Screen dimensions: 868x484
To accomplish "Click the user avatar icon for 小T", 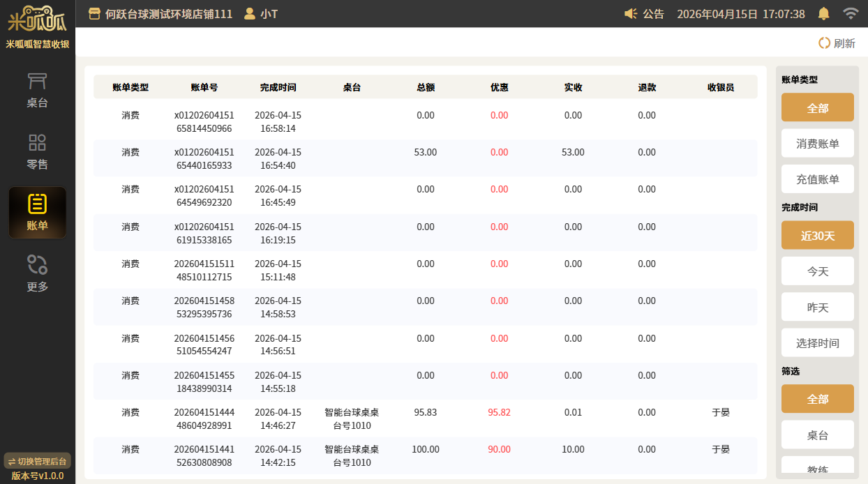I will click(x=249, y=14).
